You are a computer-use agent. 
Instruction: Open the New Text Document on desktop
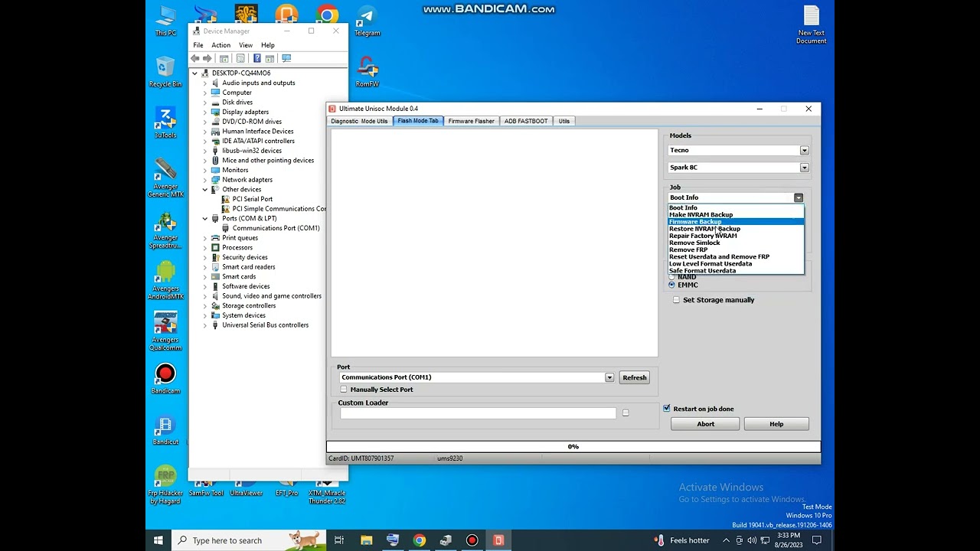811,24
